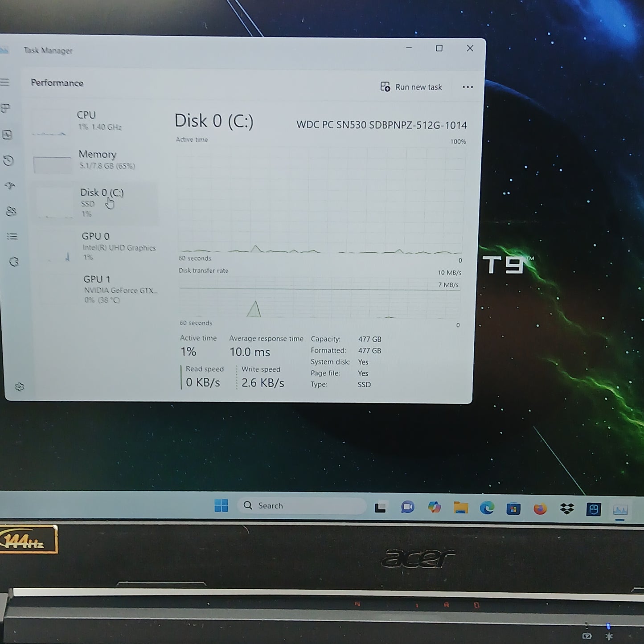The image size is (644, 644).
Task: Open the Services icon in sidebar
Action: coord(14,262)
